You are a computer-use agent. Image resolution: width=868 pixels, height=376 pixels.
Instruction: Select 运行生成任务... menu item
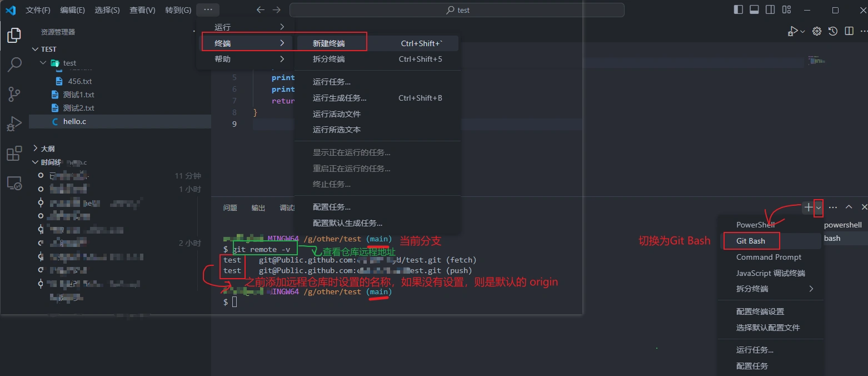(x=377, y=98)
